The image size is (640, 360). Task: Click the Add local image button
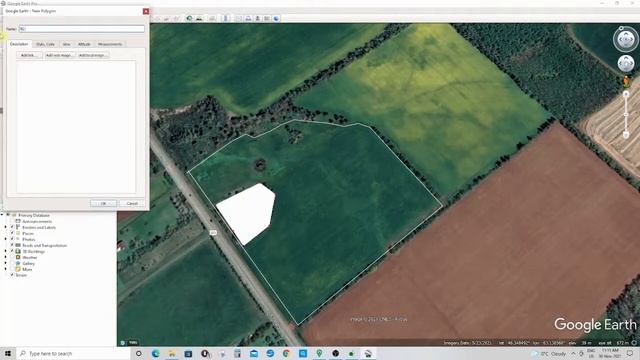tap(93, 55)
